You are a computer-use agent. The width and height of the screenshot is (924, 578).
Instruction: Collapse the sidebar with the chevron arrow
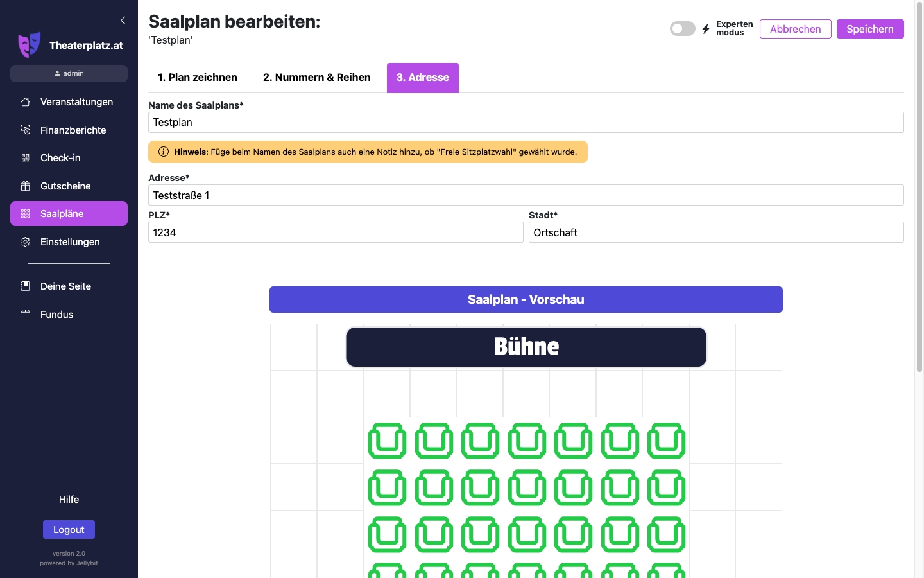click(123, 20)
